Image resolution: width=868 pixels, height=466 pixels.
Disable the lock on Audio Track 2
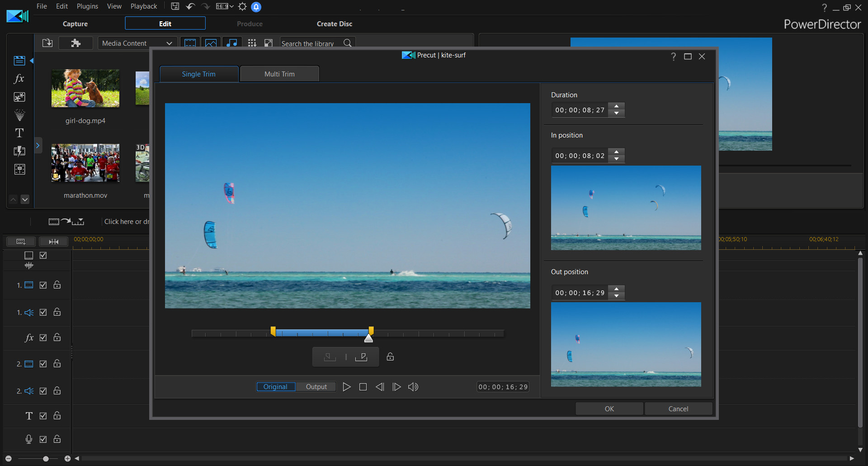(57, 391)
